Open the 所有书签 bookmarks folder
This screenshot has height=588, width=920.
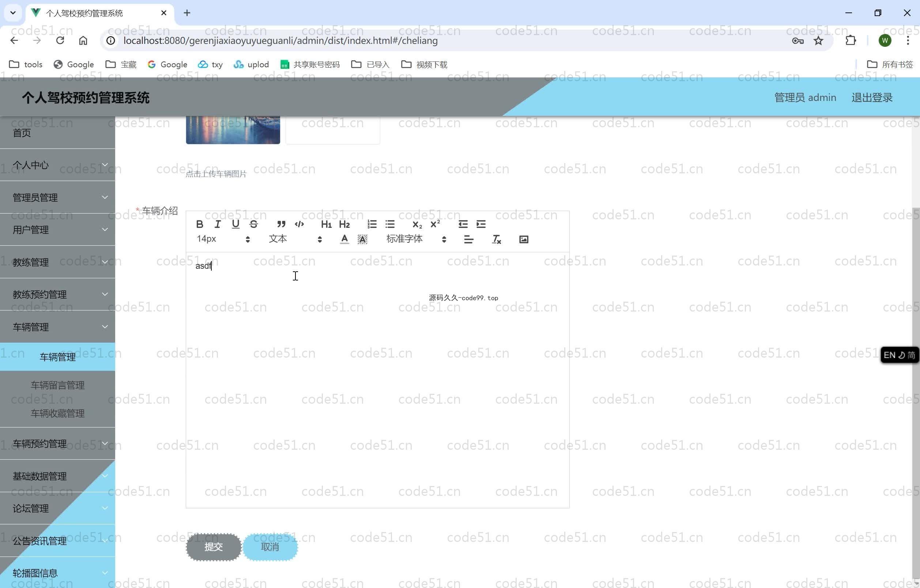click(x=890, y=64)
